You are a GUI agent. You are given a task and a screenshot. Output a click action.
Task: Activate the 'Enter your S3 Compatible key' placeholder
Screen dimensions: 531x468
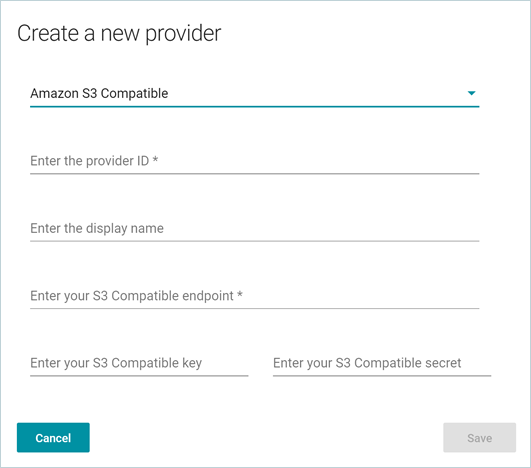coord(116,363)
